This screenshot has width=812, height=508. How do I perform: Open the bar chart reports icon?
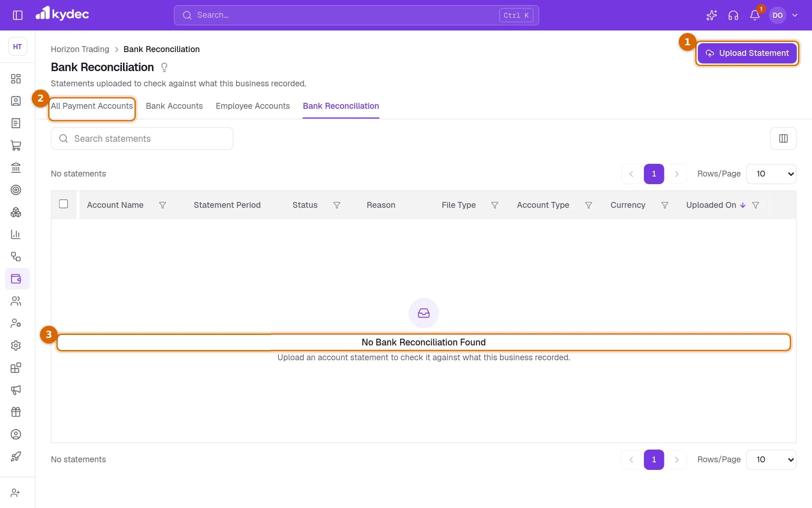click(x=16, y=234)
